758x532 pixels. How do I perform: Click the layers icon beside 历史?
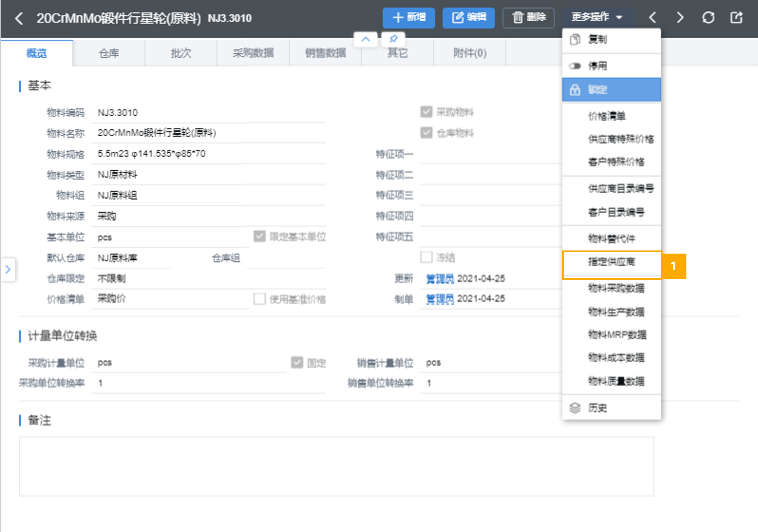click(575, 408)
